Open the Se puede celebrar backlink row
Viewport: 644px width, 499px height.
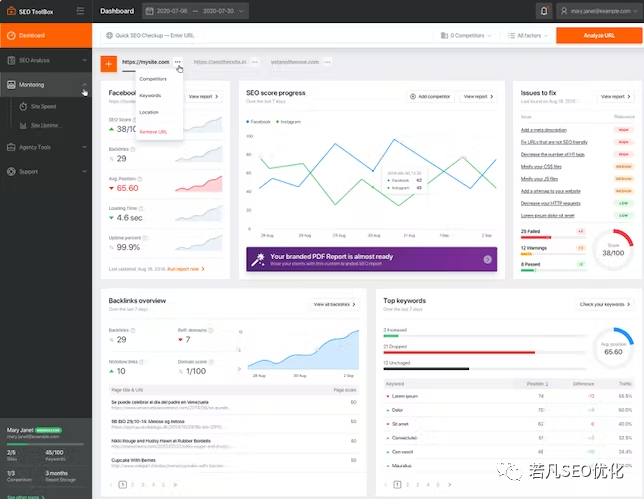(x=234, y=405)
